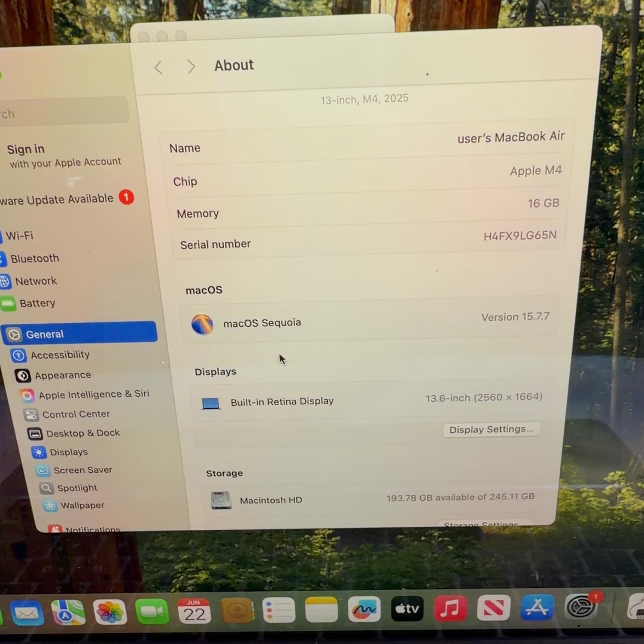Launch Reminders from the Dock

click(279, 610)
